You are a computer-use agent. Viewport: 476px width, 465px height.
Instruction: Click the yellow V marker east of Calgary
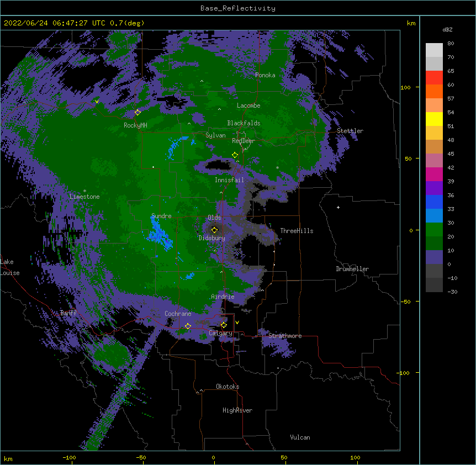tap(237, 323)
